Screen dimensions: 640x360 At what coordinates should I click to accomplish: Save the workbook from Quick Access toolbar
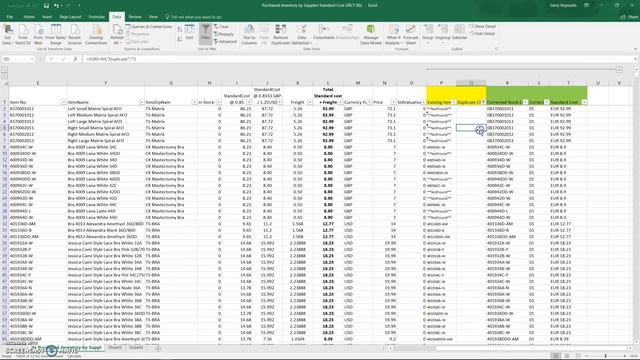(x=46, y=6)
